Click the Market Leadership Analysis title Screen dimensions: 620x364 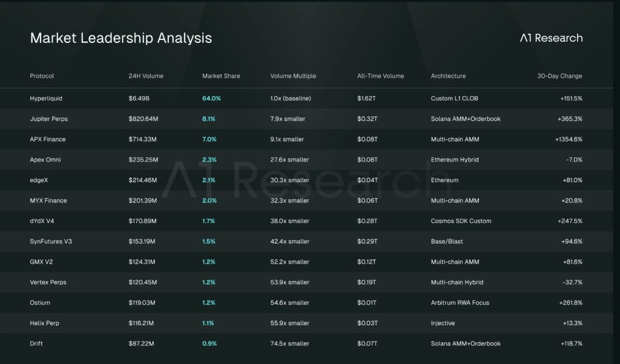121,38
